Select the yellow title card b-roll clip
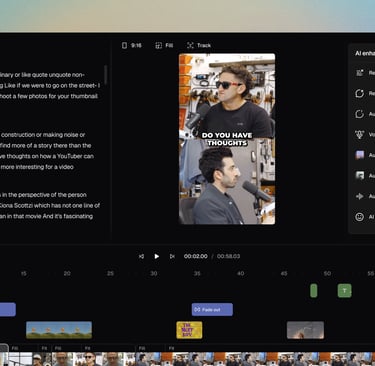375x366 pixels. point(189,330)
